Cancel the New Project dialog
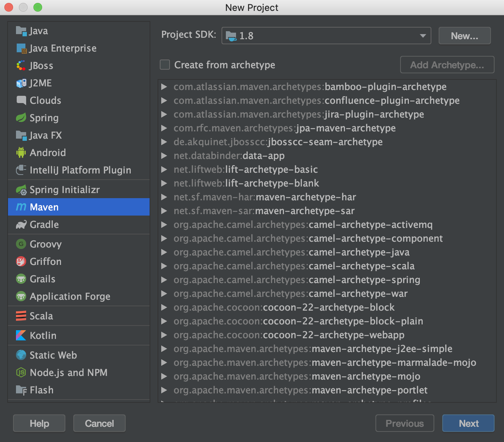Viewport: 504px width, 442px height. (99, 423)
